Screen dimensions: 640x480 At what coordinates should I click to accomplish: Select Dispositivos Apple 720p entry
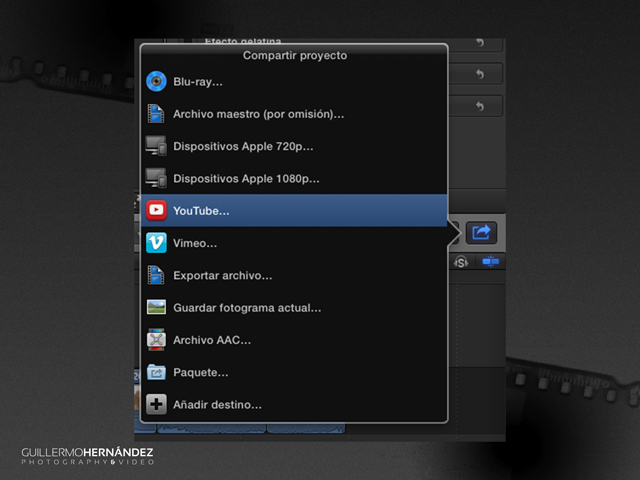[x=294, y=146]
